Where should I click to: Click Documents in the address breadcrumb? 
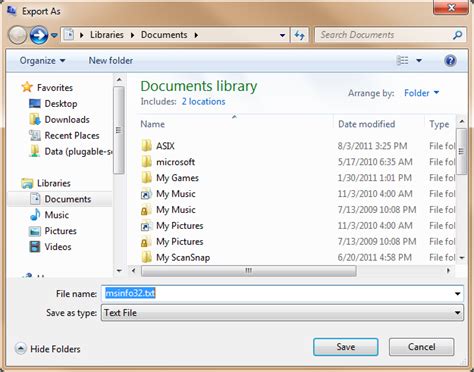pos(164,35)
